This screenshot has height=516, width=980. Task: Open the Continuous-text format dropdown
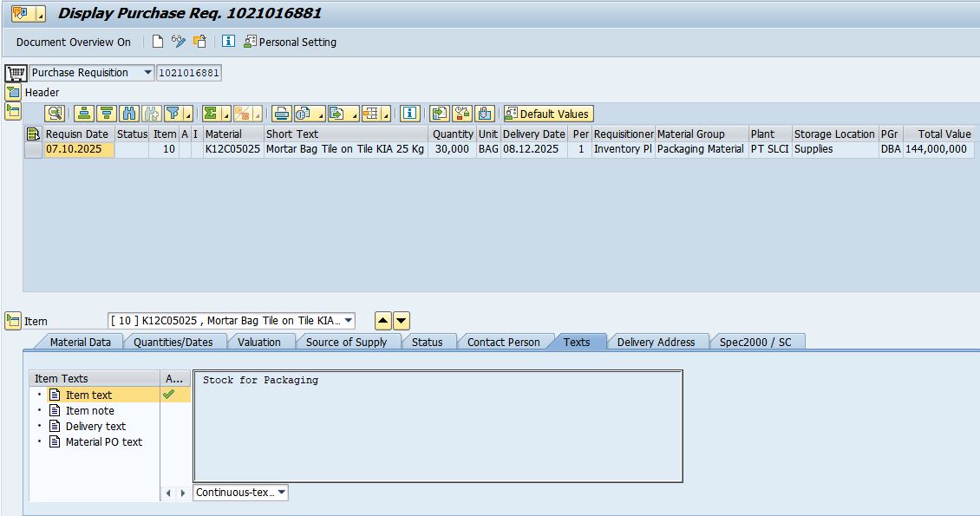tap(281, 493)
